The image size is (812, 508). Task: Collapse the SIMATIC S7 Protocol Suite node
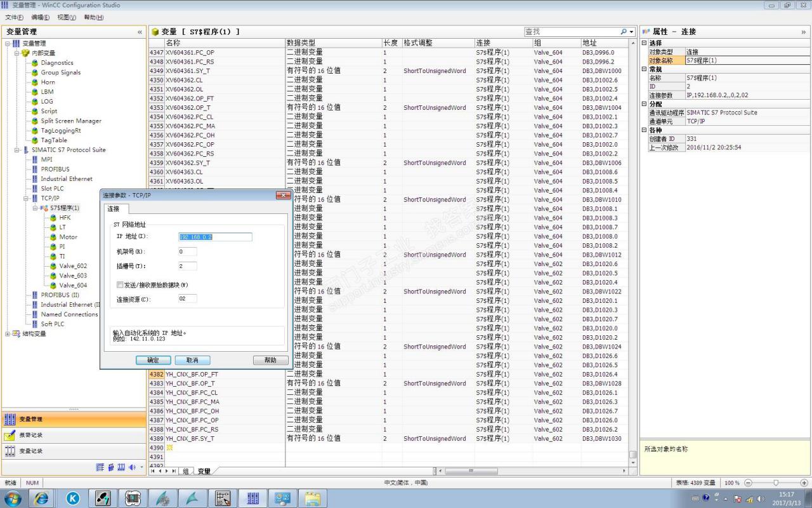coord(17,150)
